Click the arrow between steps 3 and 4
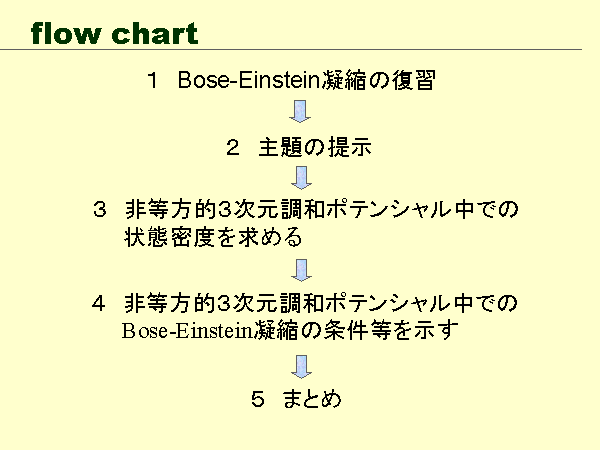 (301, 268)
